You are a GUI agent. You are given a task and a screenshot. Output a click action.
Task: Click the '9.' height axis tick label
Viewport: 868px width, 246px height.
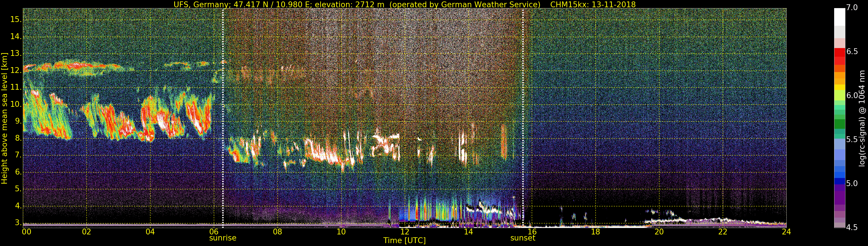pyautogui.click(x=18, y=121)
